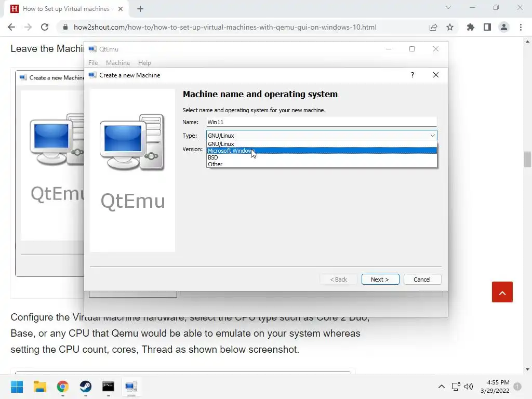Share this page using Chrome share icon

[433, 27]
